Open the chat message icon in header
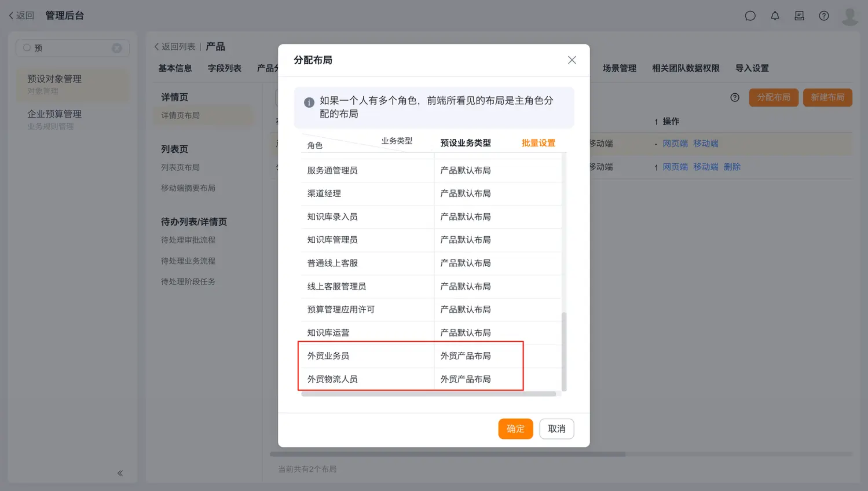 pyautogui.click(x=750, y=16)
